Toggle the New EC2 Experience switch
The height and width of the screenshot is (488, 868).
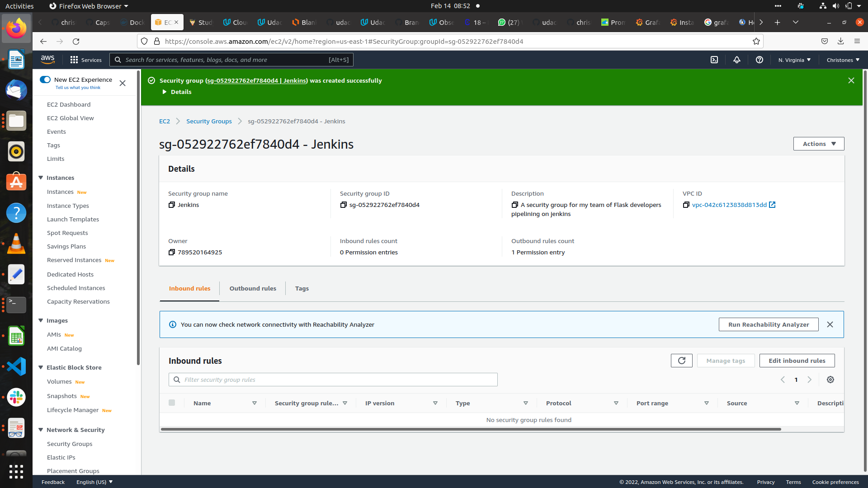(45, 80)
